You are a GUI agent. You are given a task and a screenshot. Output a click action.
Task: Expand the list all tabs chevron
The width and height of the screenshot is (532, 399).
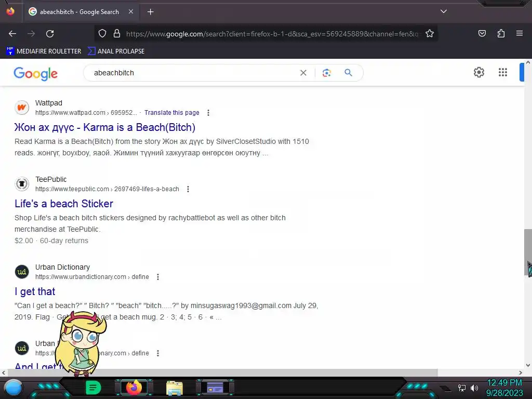coord(444,11)
